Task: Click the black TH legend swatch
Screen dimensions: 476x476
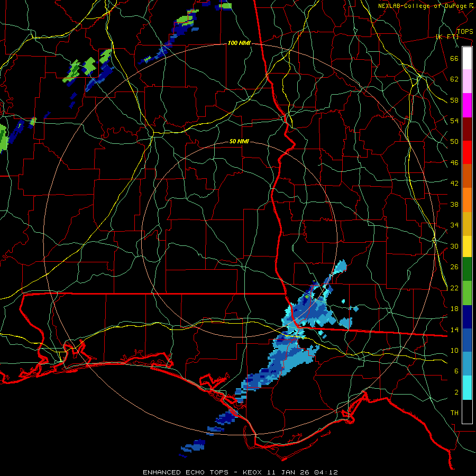Action: (467, 411)
